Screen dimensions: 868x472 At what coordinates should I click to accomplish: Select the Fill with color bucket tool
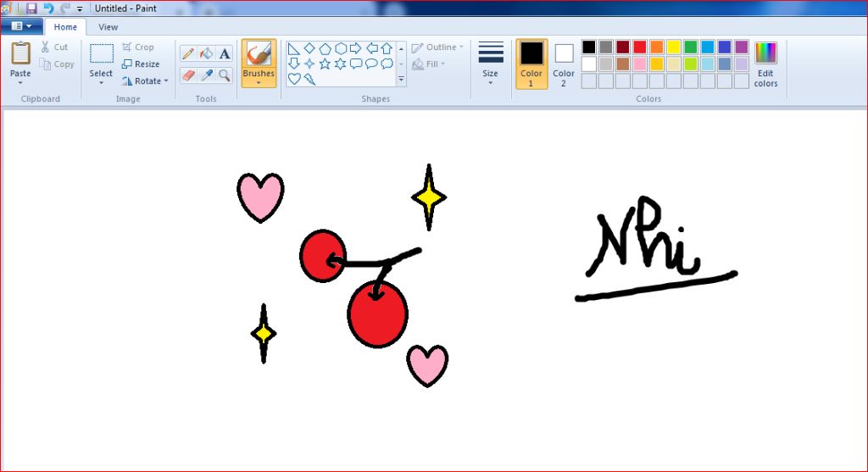[x=206, y=53]
